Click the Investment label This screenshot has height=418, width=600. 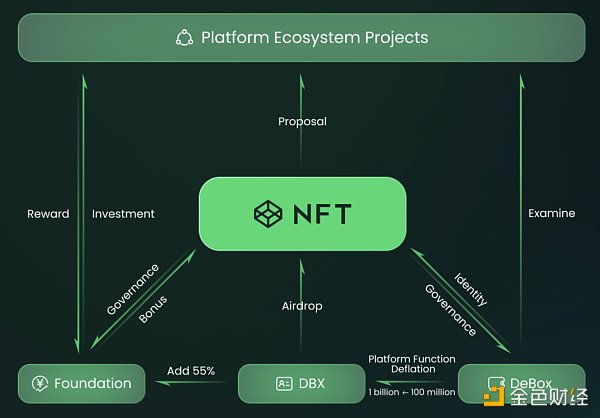point(123,214)
